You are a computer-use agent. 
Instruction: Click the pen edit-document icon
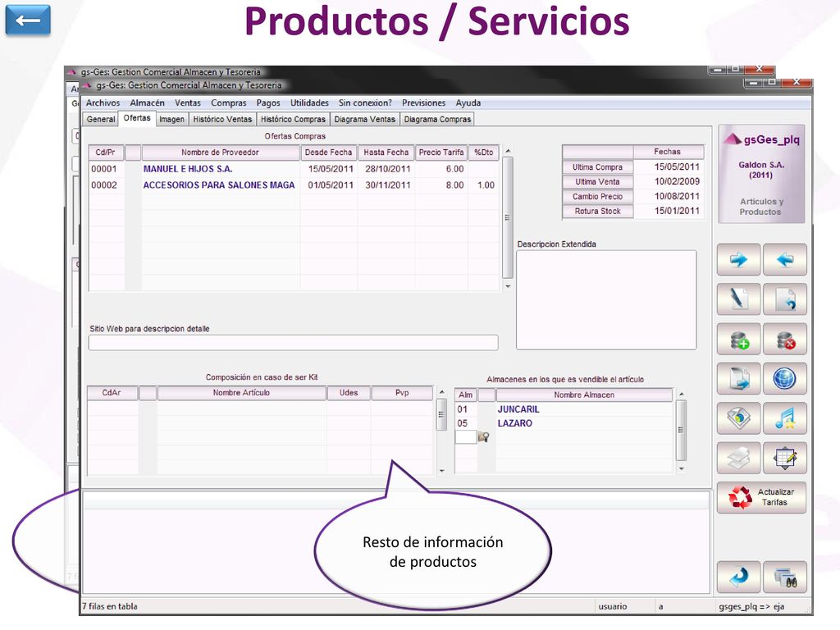tap(738, 299)
